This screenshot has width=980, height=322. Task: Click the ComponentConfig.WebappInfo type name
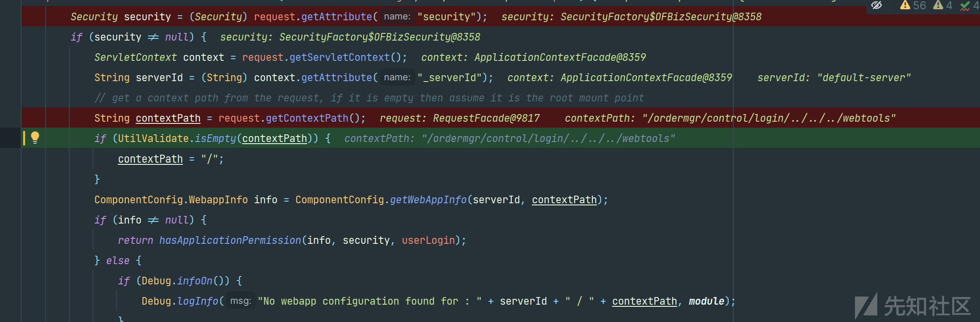pos(171,199)
